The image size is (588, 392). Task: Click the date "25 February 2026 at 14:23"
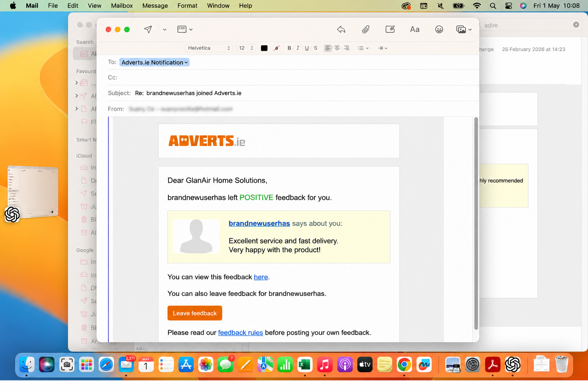534,49
